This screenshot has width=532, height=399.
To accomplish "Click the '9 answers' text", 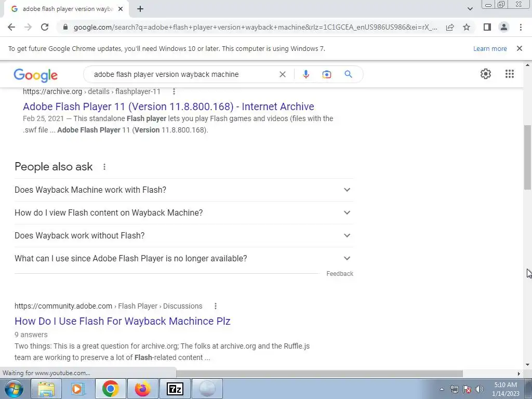I will 31,335.
